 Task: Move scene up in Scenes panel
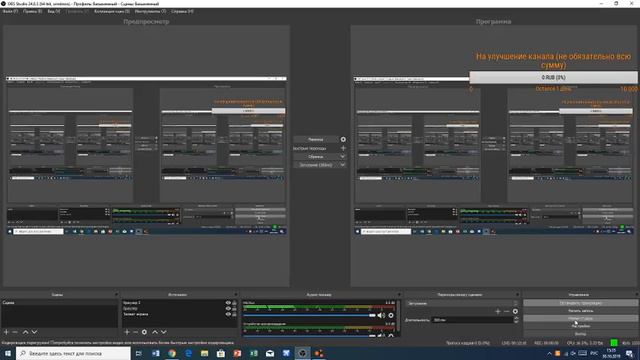(25, 332)
